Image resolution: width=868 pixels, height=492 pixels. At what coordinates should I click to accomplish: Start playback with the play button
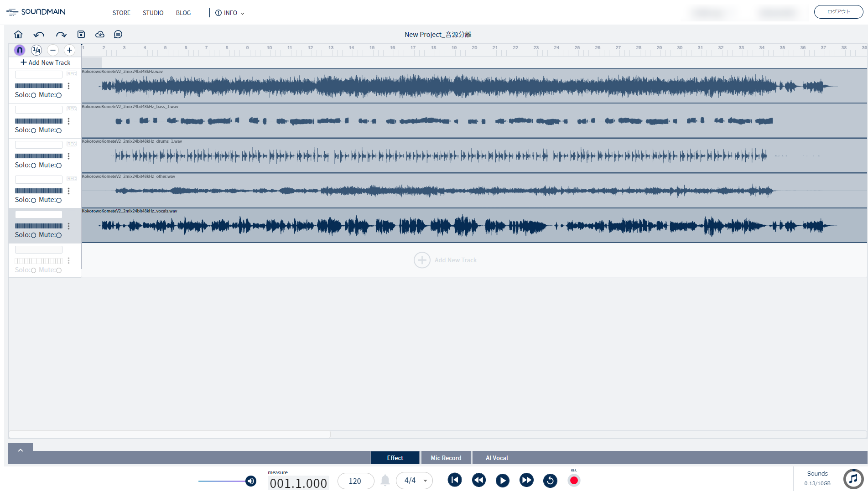[x=503, y=480]
